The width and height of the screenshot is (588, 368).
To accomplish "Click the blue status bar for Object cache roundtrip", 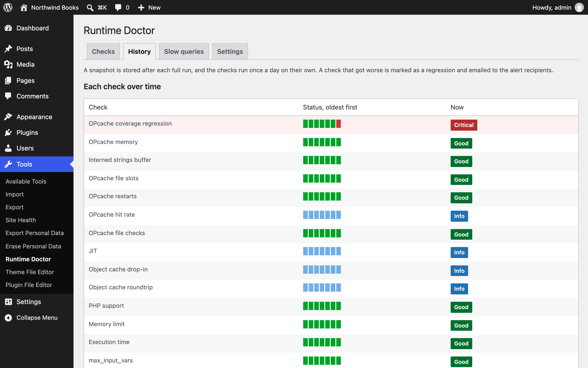I will 322,287.
